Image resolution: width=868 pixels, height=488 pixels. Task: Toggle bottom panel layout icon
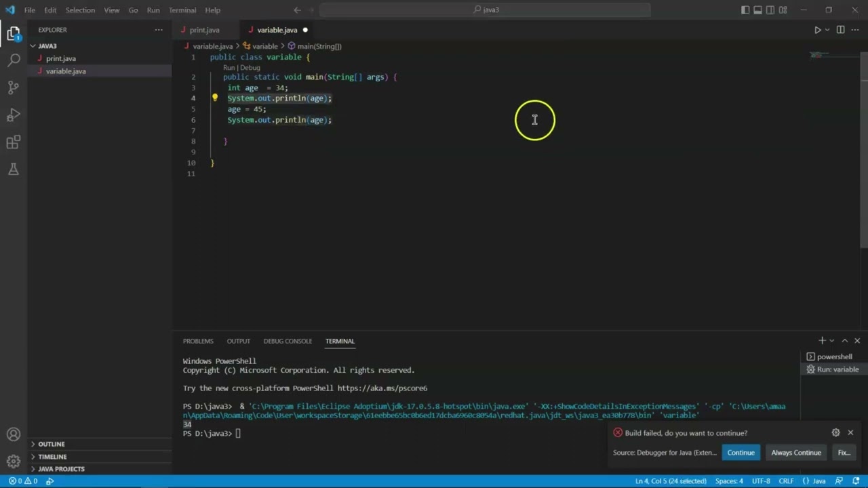(757, 10)
